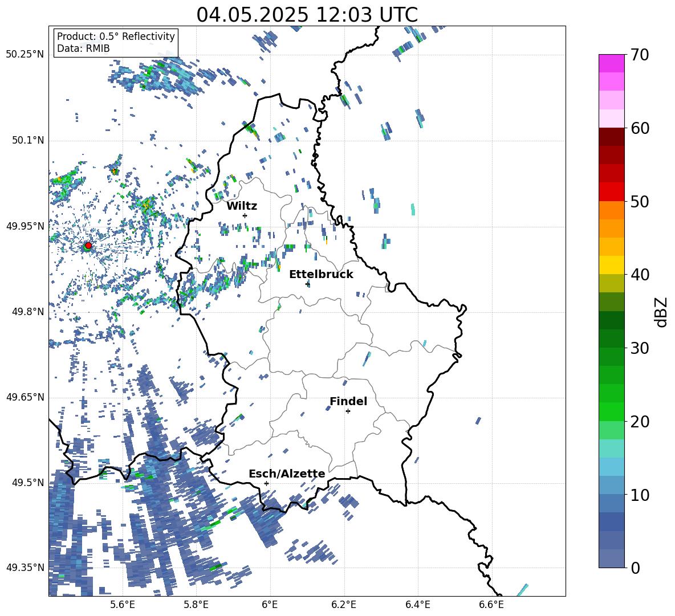Viewport: 675px width, 616px height.
Task: Click the Wiltz city label
Action: coord(242,206)
